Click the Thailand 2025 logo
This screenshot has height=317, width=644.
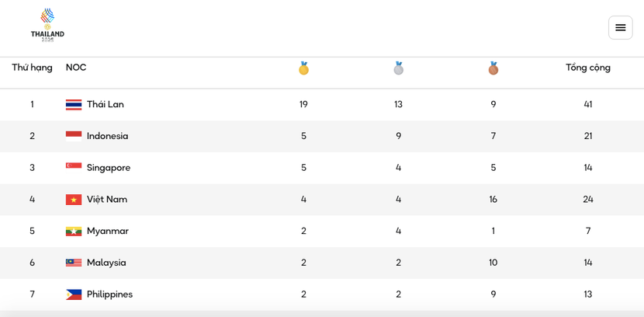coord(47,24)
